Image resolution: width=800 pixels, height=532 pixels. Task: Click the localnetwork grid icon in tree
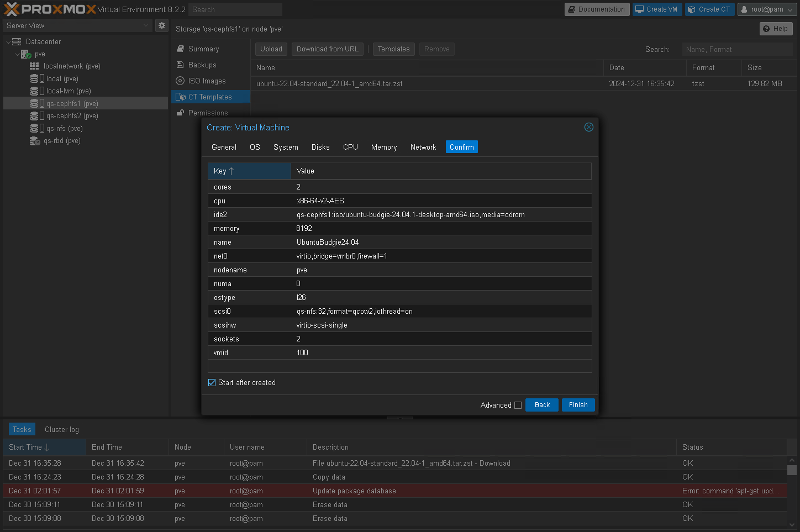tap(34, 66)
